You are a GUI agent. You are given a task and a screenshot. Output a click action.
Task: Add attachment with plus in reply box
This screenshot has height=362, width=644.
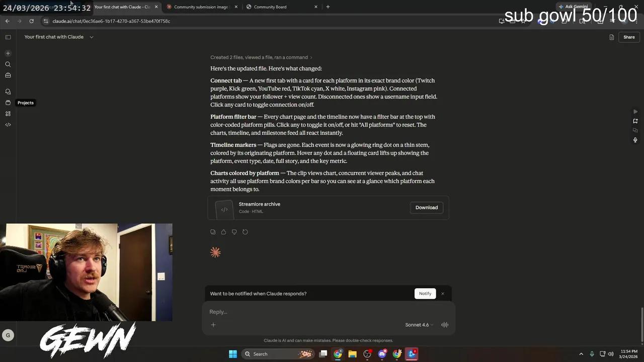point(213,325)
